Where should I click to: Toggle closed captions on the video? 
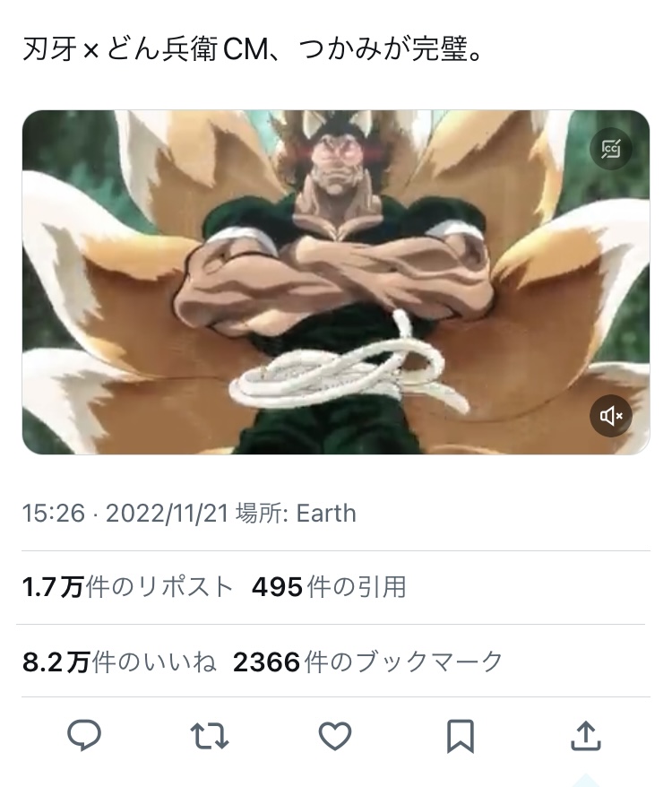coord(611,149)
